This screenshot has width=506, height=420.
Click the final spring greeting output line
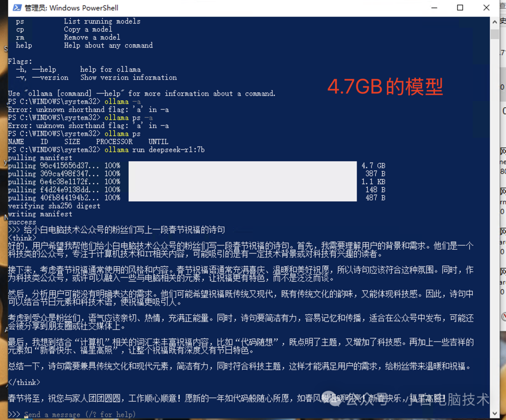tap(227, 398)
